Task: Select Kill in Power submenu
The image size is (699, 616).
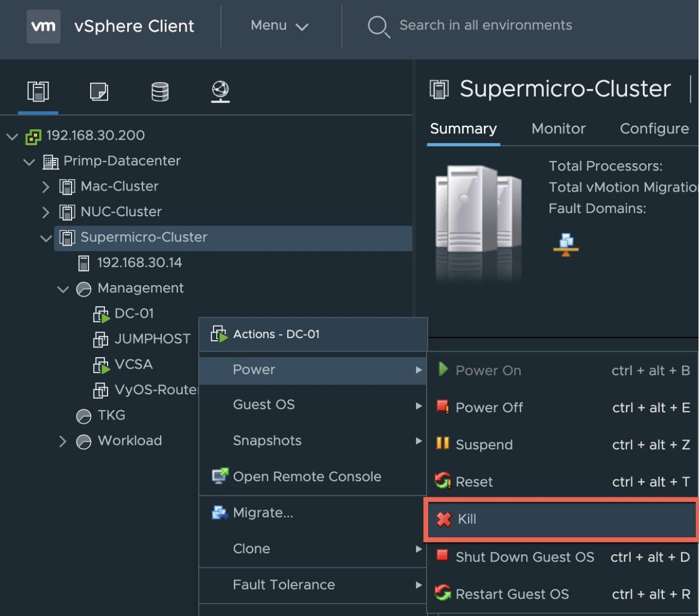Action: point(562,519)
